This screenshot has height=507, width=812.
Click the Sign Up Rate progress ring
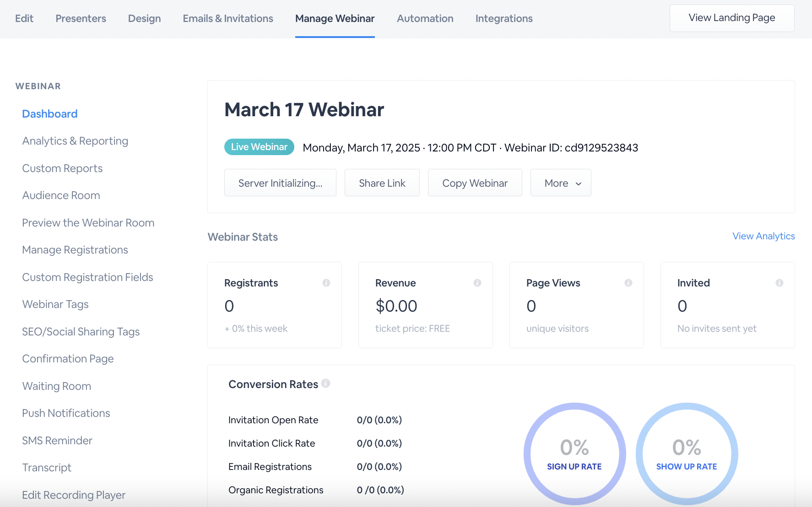point(574,453)
